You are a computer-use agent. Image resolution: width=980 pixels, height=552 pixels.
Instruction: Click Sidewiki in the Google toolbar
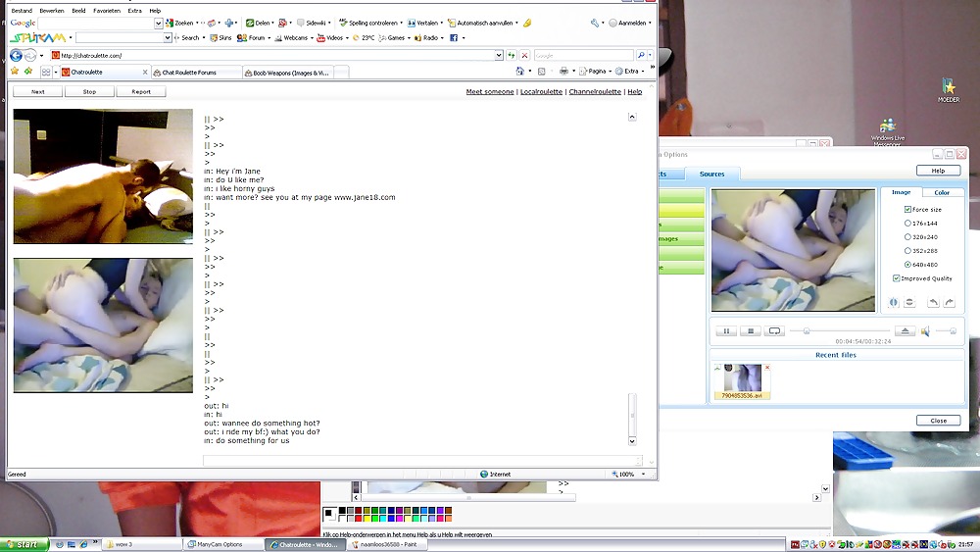pos(312,24)
